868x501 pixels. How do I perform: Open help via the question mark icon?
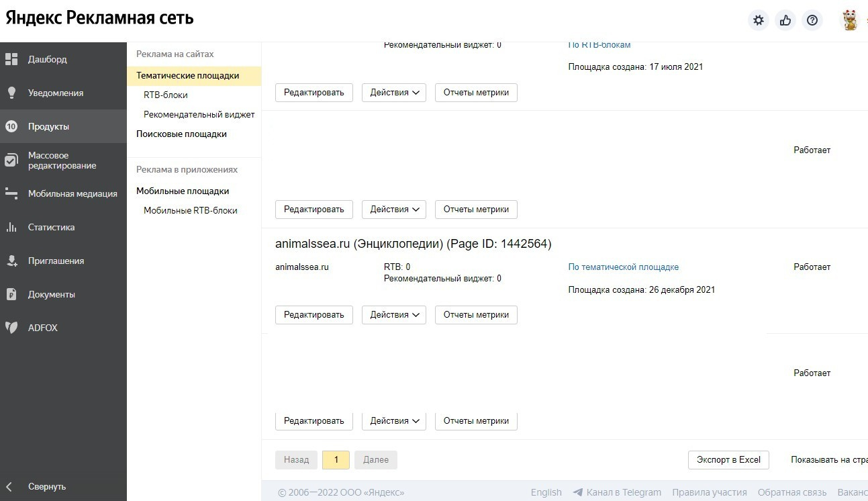(812, 20)
